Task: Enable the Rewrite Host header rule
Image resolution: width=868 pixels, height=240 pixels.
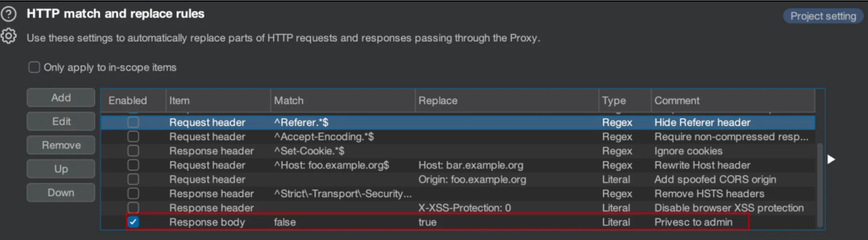Action: [133, 165]
